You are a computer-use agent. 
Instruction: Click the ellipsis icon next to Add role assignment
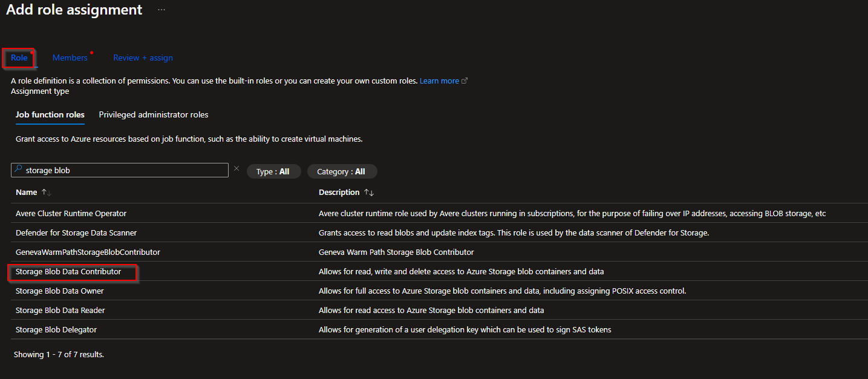tap(161, 10)
